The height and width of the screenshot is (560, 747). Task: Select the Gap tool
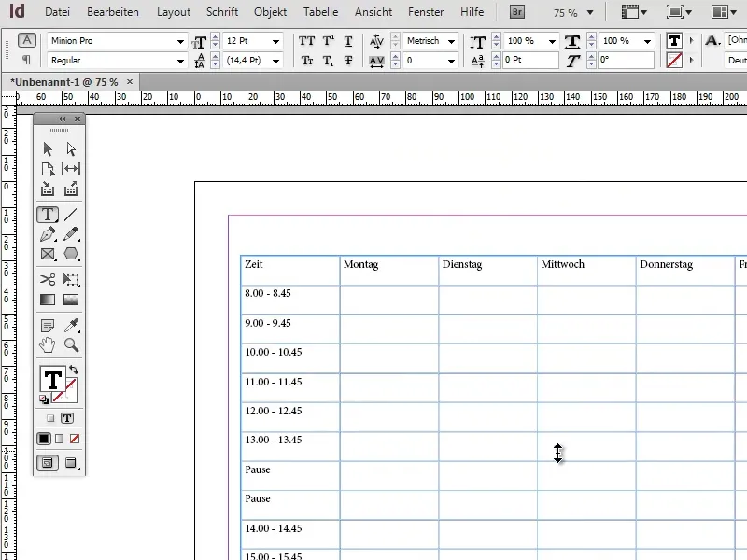click(71, 169)
